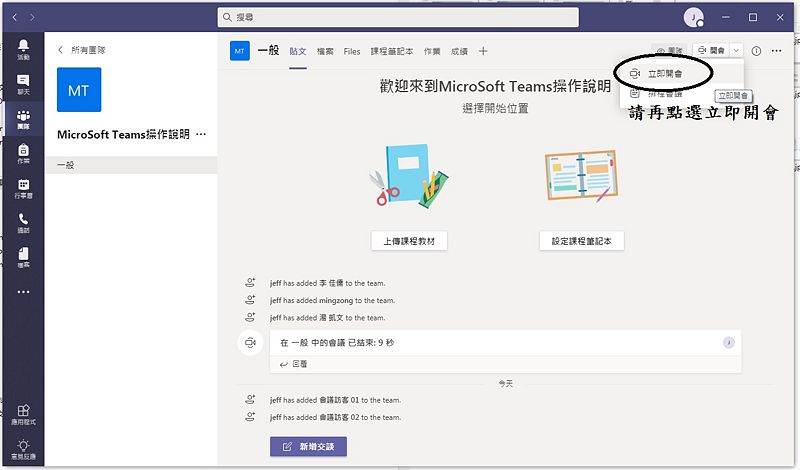800x470 pixels.
Task: Open channel more options ellipsis at top right
Action: (x=776, y=51)
